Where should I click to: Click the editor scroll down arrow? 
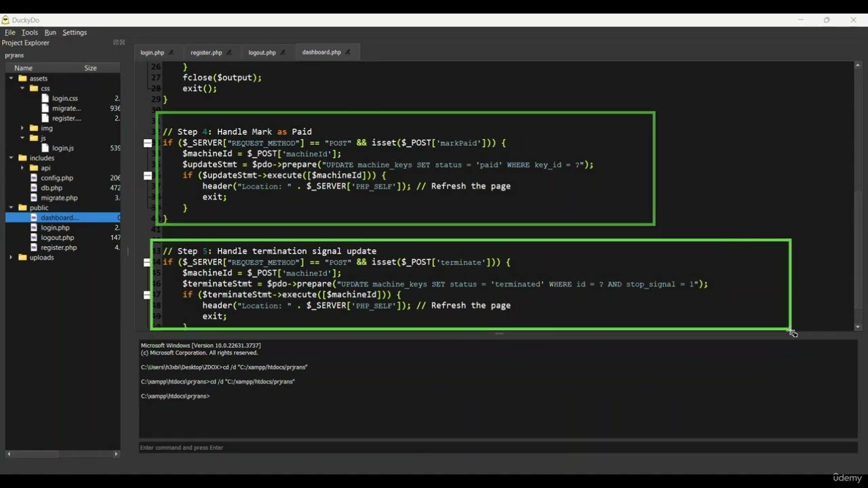[x=858, y=327]
